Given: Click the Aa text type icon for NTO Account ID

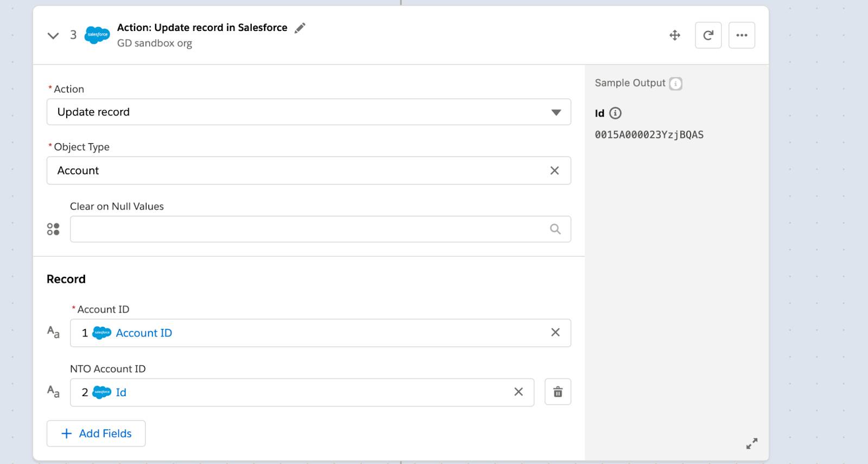Looking at the screenshot, I should tap(53, 391).
